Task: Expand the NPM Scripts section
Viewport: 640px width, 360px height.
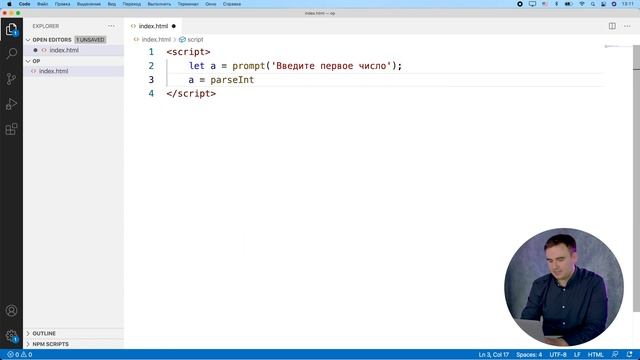Action: pyautogui.click(x=73, y=344)
